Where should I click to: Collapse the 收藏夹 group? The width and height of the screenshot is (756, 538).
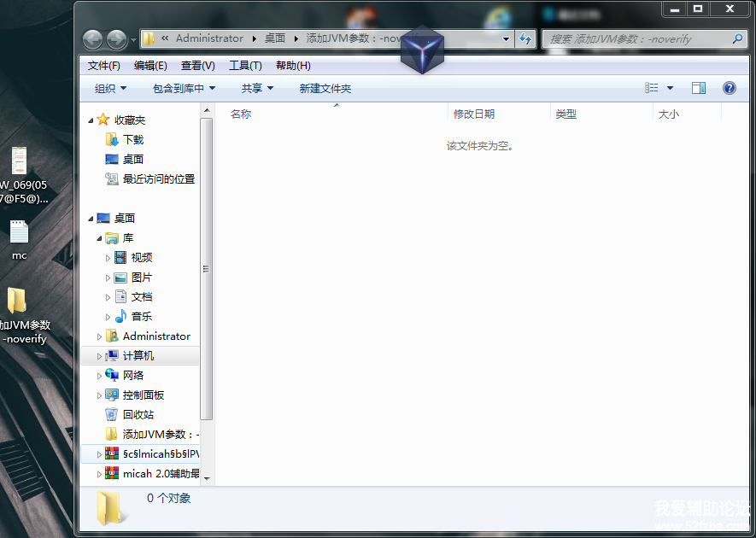tap(91, 120)
